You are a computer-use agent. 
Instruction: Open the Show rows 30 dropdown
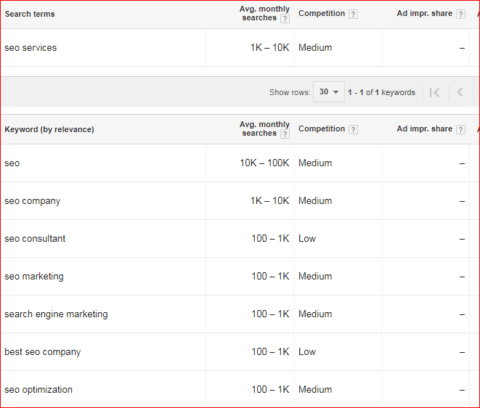click(329, 92)
